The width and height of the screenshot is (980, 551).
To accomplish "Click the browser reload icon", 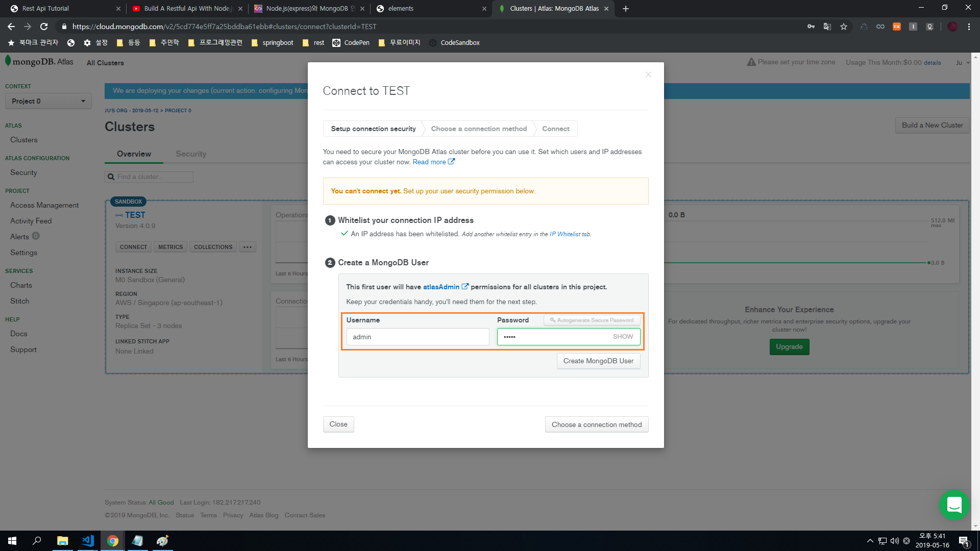I will [44, 27].
